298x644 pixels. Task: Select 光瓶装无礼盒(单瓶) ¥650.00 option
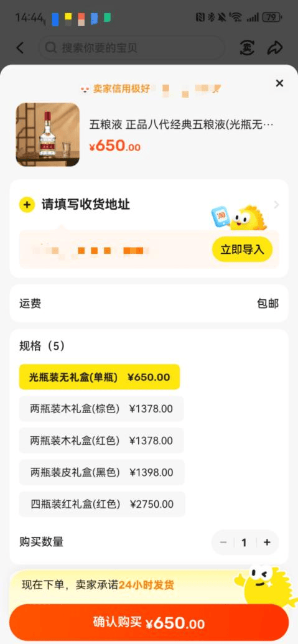(x=100, y=376)
